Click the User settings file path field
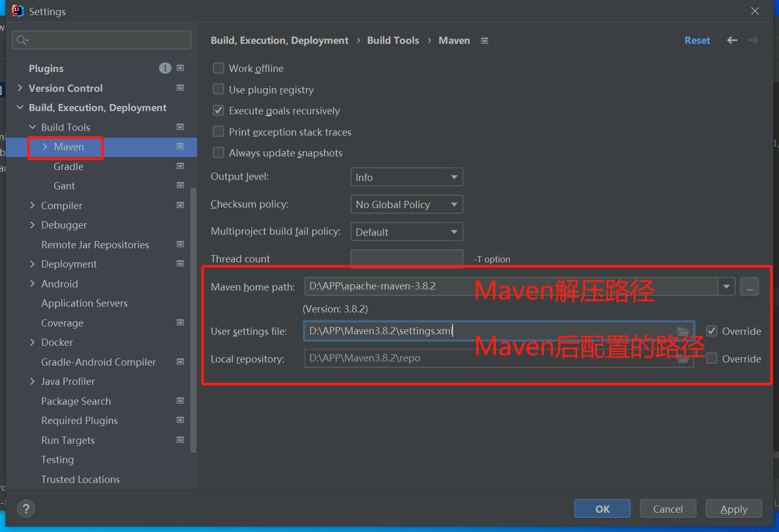This screenshot has height=532, width=779. [499, 331]
